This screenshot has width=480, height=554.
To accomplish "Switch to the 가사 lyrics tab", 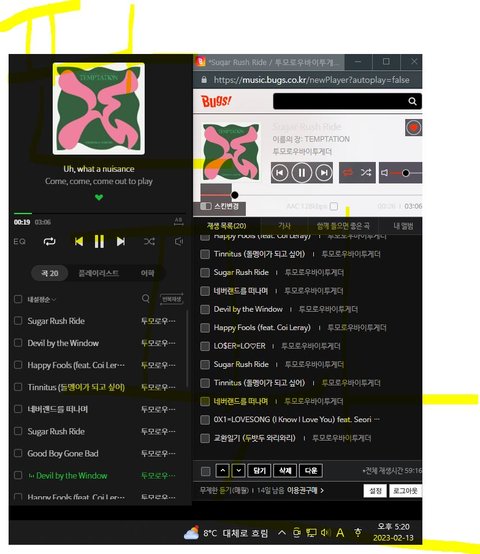I will (x=284, y=226).
